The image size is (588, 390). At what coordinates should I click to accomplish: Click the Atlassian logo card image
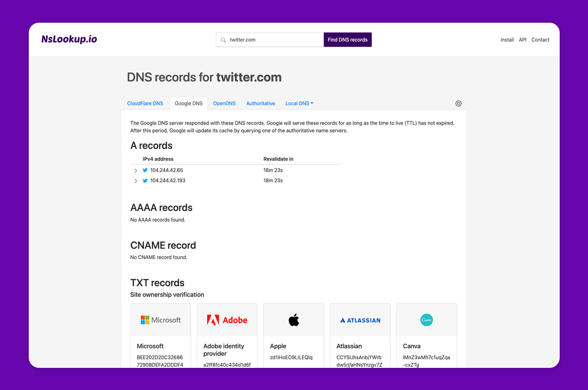(x=360, y=320)
